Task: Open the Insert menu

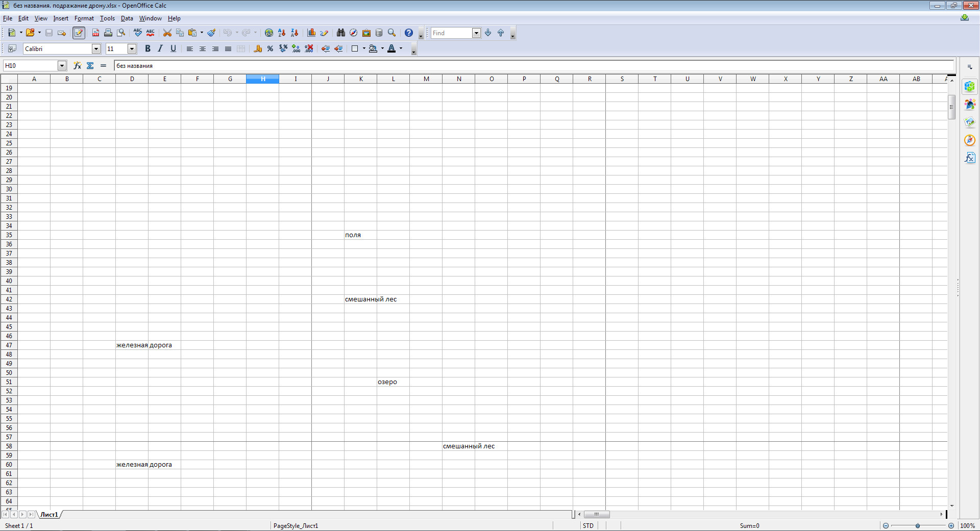Action: (x=61, y=18)
